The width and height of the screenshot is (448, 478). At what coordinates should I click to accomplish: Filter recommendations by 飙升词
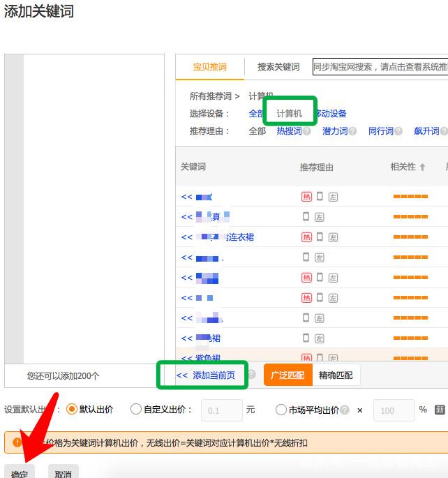[x=426, y=131]
